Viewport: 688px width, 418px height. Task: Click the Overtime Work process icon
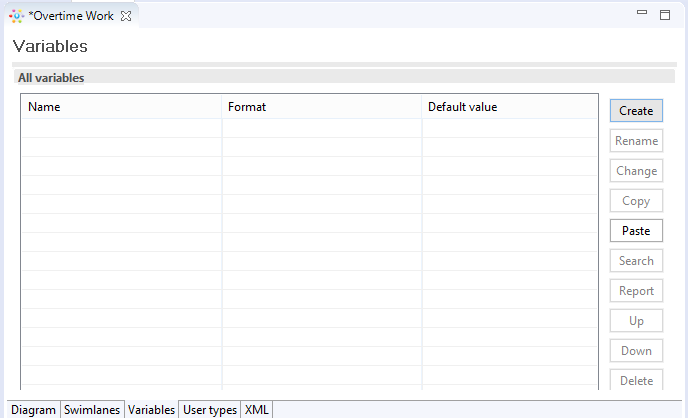coord(17,16)
